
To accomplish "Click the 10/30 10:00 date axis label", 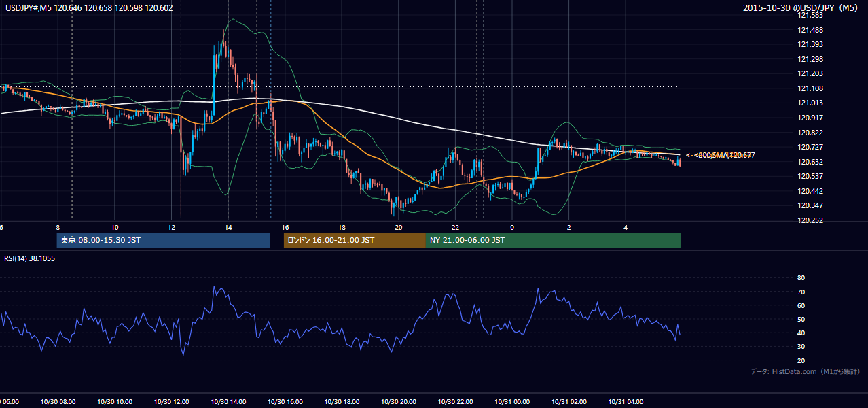I will click(x=114, y=402).
